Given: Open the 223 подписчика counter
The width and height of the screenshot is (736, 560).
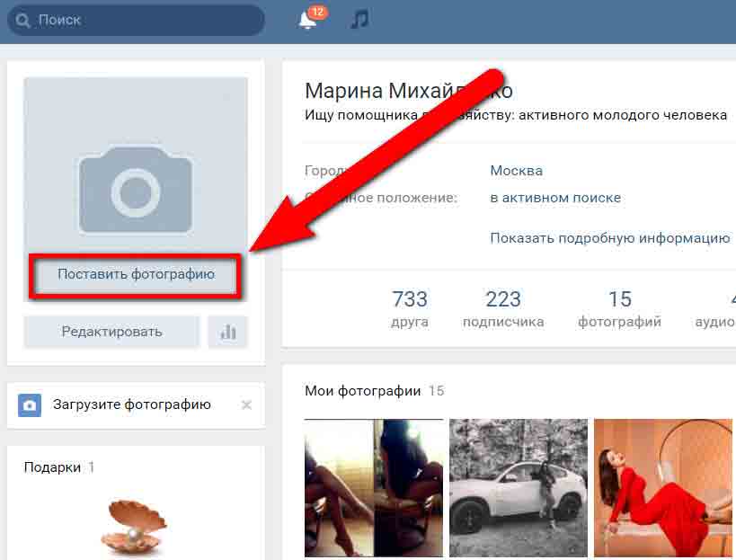Looking at the screenshot, I should (x=503, y=308).
